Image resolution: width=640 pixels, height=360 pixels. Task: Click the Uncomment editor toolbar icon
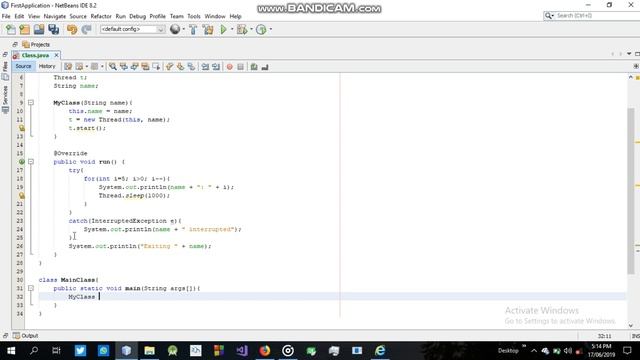click(x=265, y=67)
